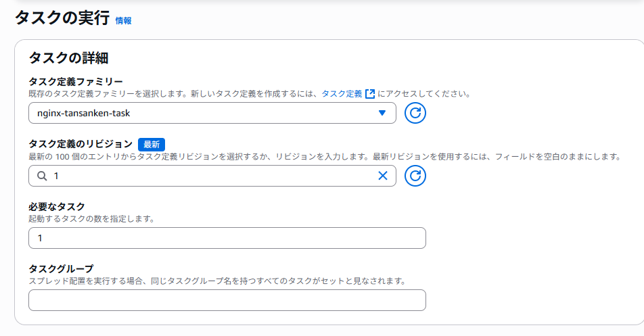Click the タスクの実行 page heading
This screenshot has width=644, height=336.
pyautogui.click(x=62, y=18)
